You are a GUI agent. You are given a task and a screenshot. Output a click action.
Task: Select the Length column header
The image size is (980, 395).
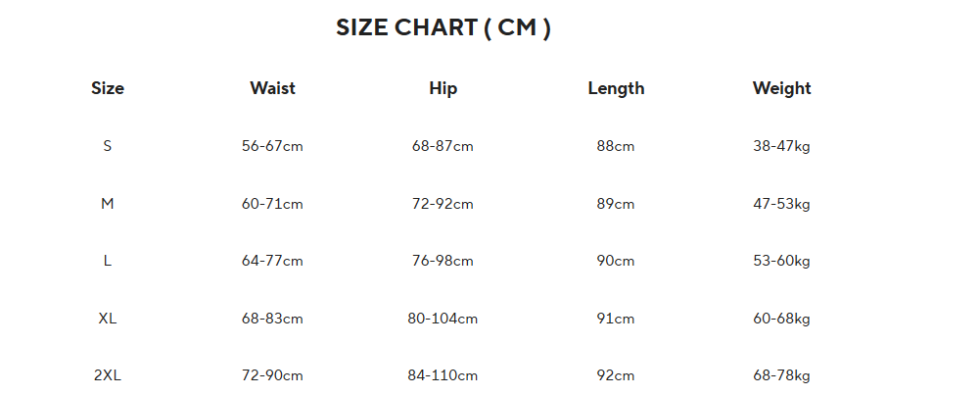point(616,88)
